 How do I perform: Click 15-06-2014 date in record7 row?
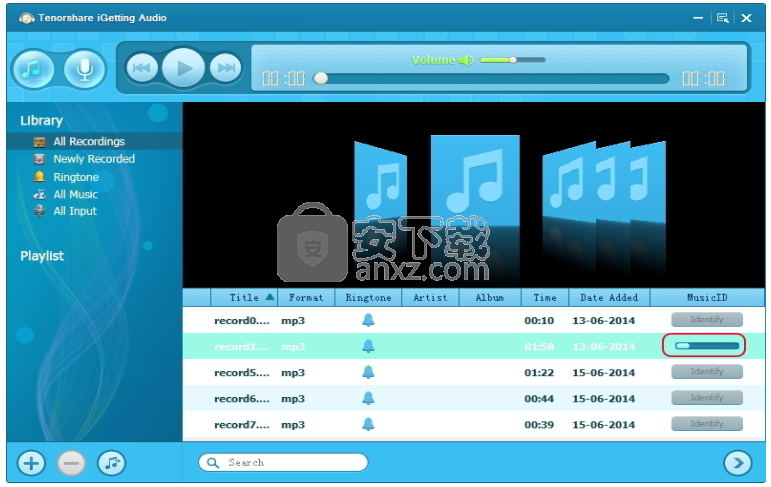pyautogui.click(x=604, y=425)
